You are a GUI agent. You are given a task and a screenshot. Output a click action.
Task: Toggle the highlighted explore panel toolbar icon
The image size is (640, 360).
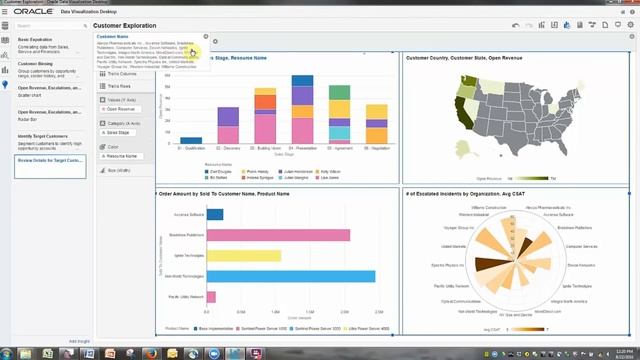pyautogui.click(x=567, y=25)
